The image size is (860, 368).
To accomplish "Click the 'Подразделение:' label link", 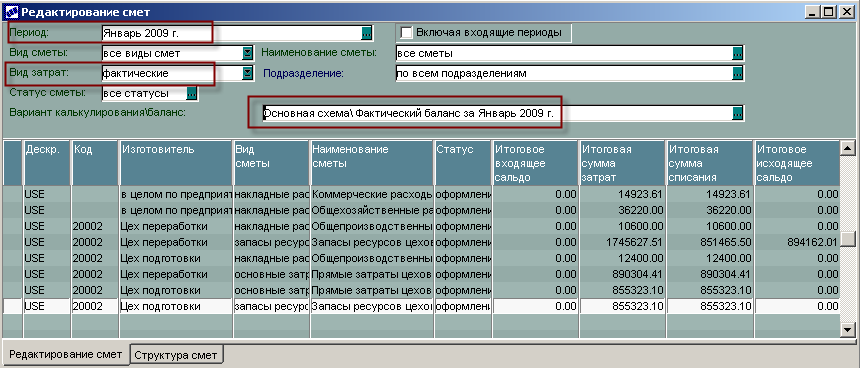I will click(303, 73).
